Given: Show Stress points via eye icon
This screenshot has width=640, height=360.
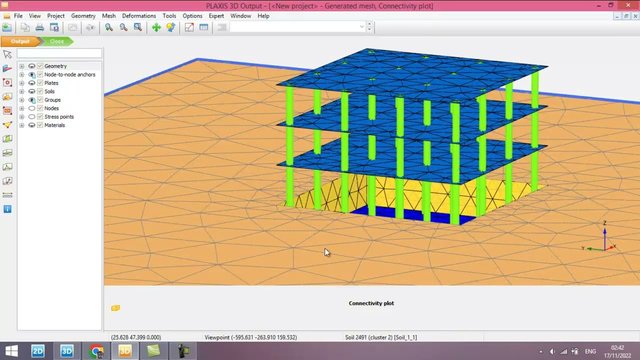Looking at the screenshot, I should 31,117.
